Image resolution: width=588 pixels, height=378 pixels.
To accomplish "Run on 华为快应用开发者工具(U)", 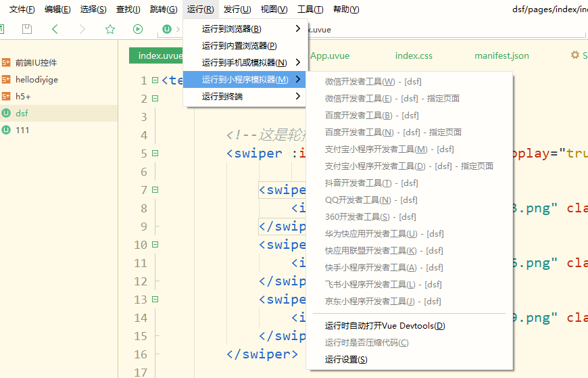I will point(410,233).
